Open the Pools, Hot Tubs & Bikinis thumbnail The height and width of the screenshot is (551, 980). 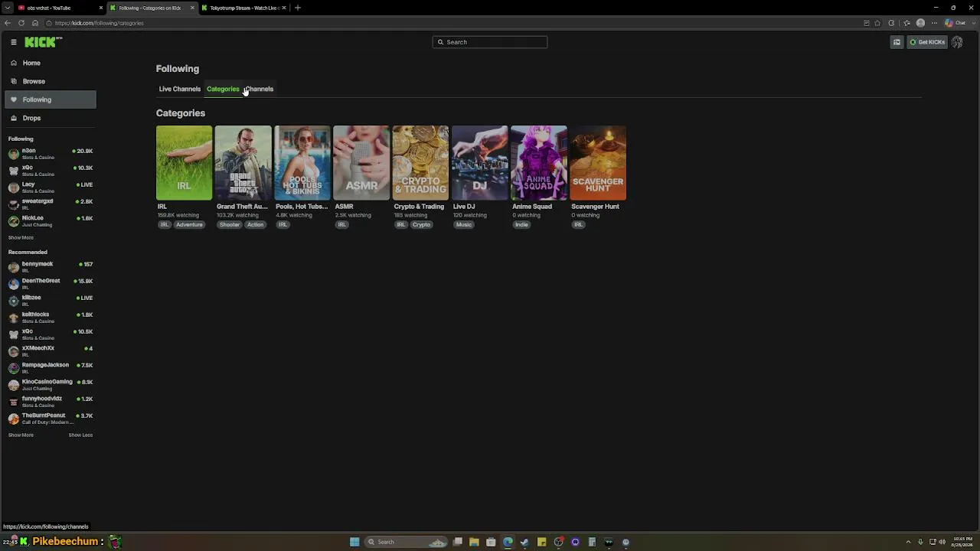302,163
